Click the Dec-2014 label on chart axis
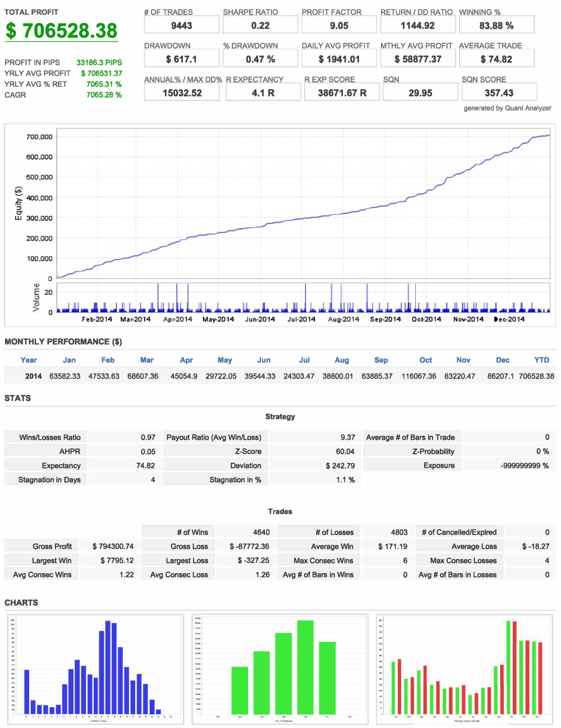 (x=509, y=319)
